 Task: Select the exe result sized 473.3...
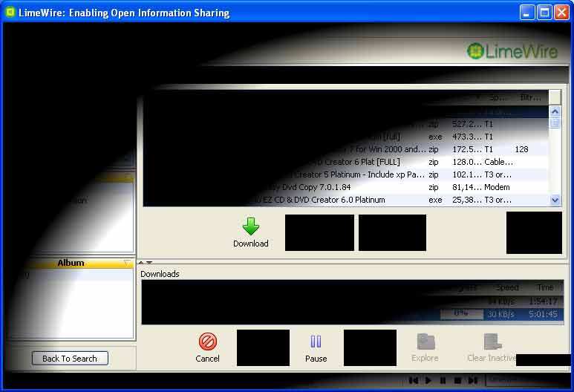[x=346, y=137]
